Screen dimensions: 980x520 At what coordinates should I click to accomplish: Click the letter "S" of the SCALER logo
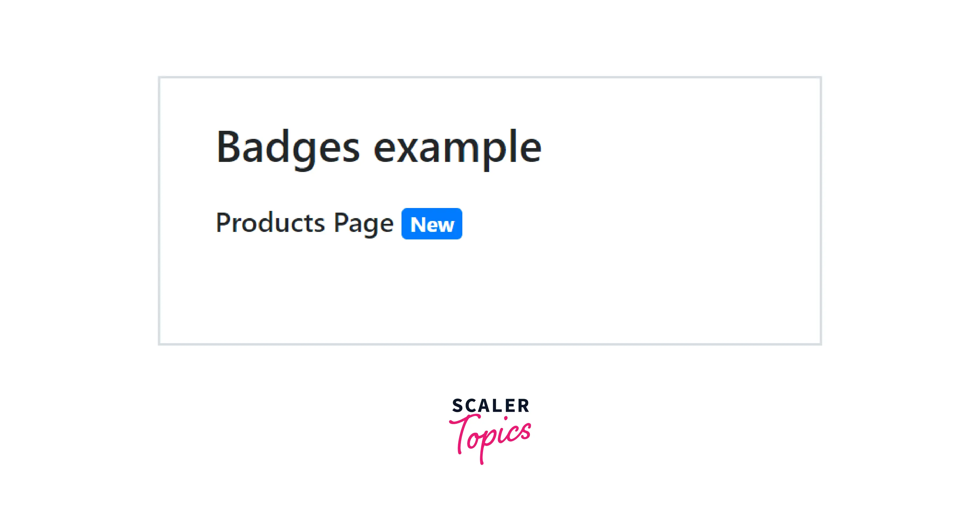pyautogui.click(x=458, y=406)
